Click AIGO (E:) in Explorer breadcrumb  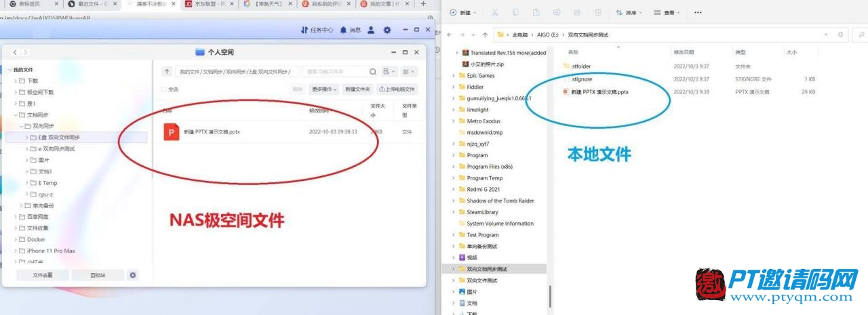[x=549, y=35]
